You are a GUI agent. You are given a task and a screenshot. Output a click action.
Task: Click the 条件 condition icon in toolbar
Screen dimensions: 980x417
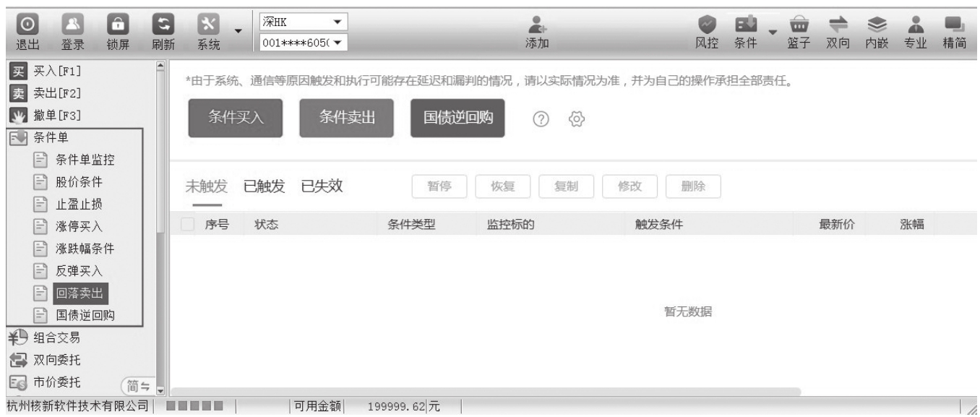click(x=745, y=33)
